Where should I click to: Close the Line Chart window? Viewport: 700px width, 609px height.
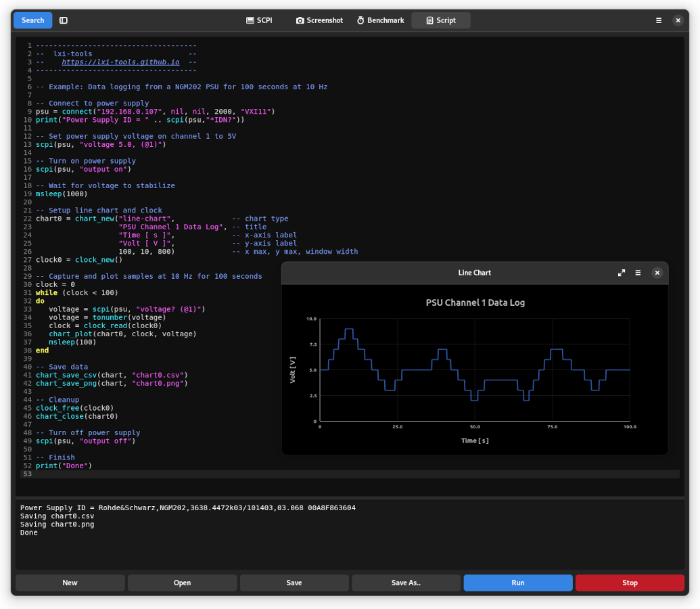pos(657,273)
